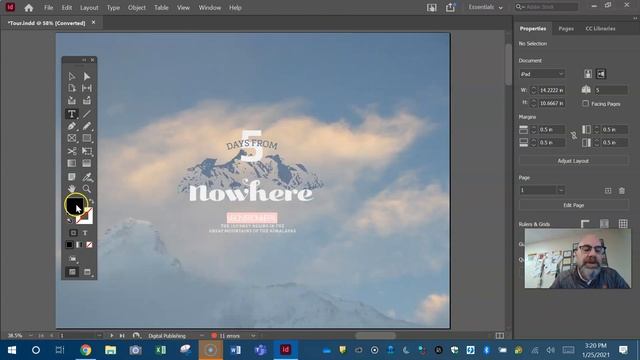Open the page number dropdown in Properties
Screen dimensions: 640x360
point(561,190)
